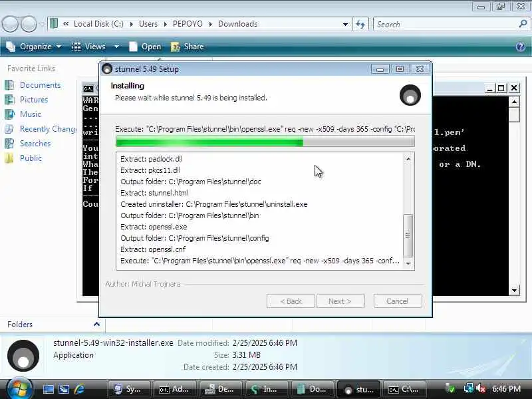The height and width of the screenshot is (399, 532).
Task: Click stunnel Setup title bar icon
Action: 107,69
